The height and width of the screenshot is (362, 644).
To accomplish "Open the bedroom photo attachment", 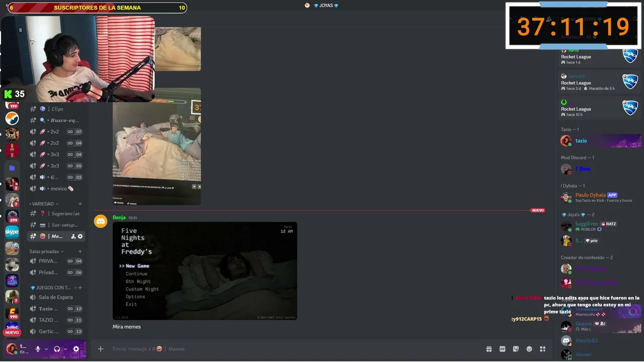I will coord(156,146).
